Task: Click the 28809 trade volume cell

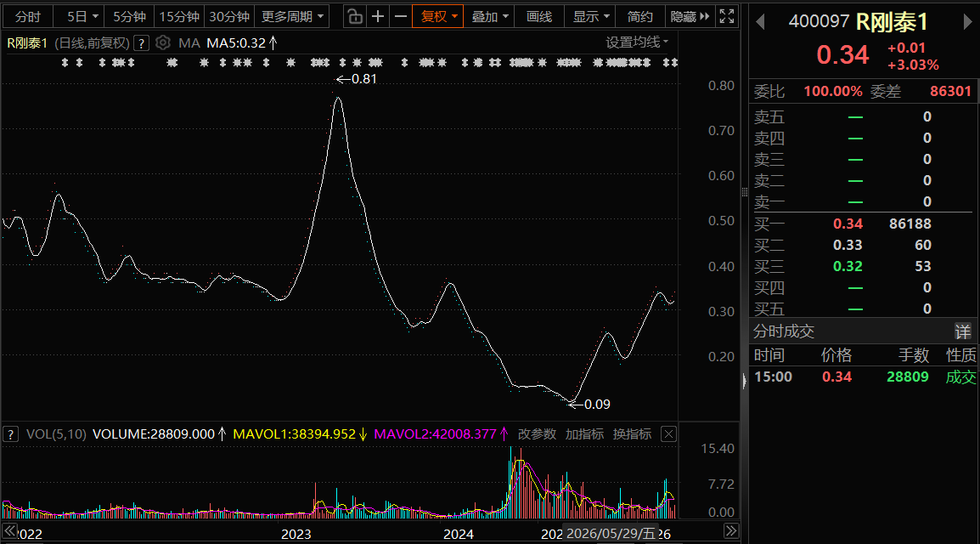Action: [908, 377]
